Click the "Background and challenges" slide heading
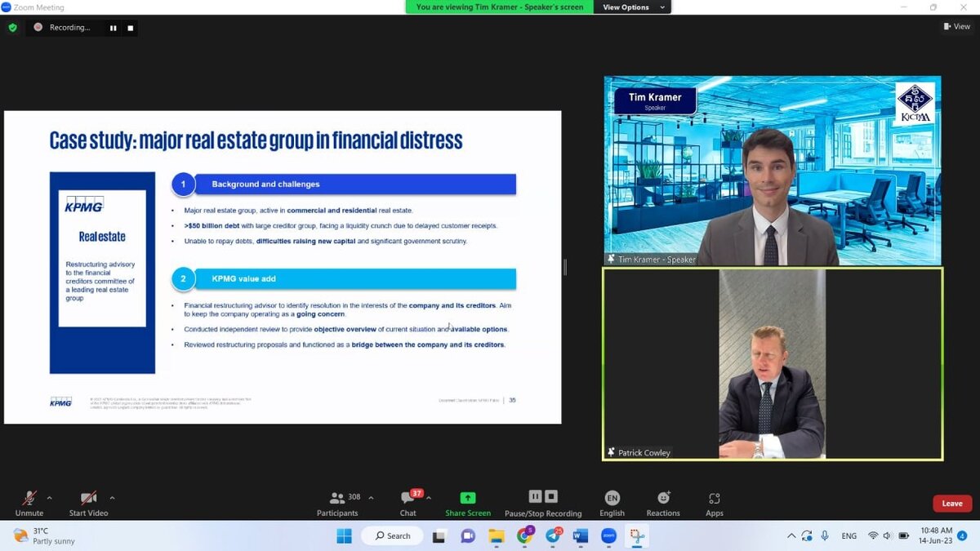Screen dimensions: 980x551 coord(265,184)
